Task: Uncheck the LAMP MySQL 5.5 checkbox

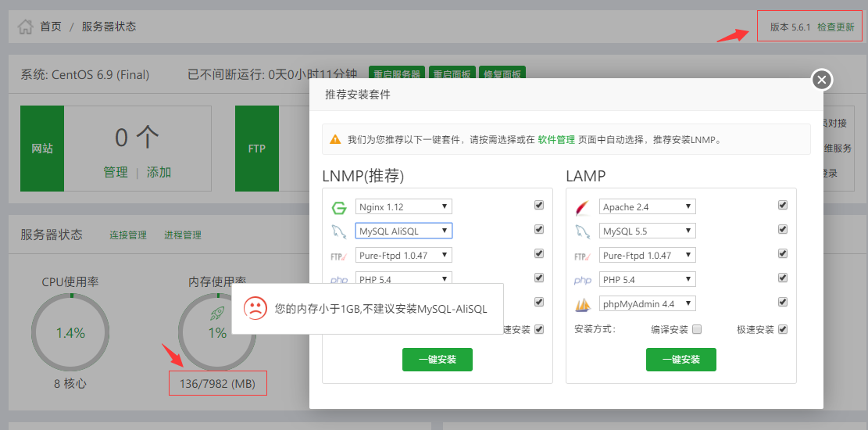Action: point(783,229)
